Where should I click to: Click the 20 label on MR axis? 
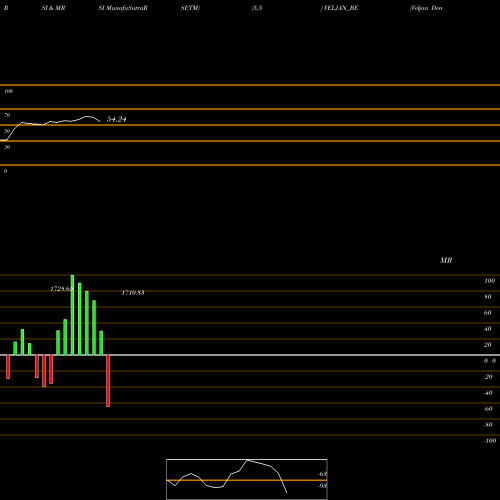click(x=487, y=345)
